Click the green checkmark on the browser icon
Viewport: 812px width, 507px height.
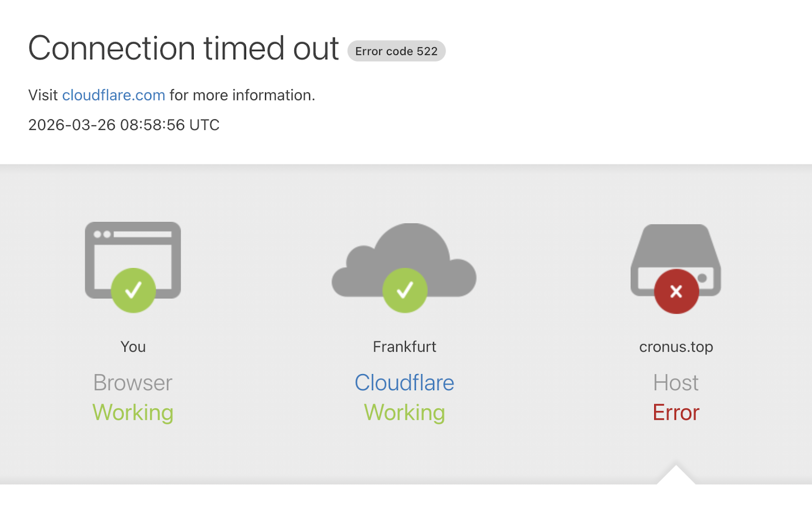tap(133, 290)
